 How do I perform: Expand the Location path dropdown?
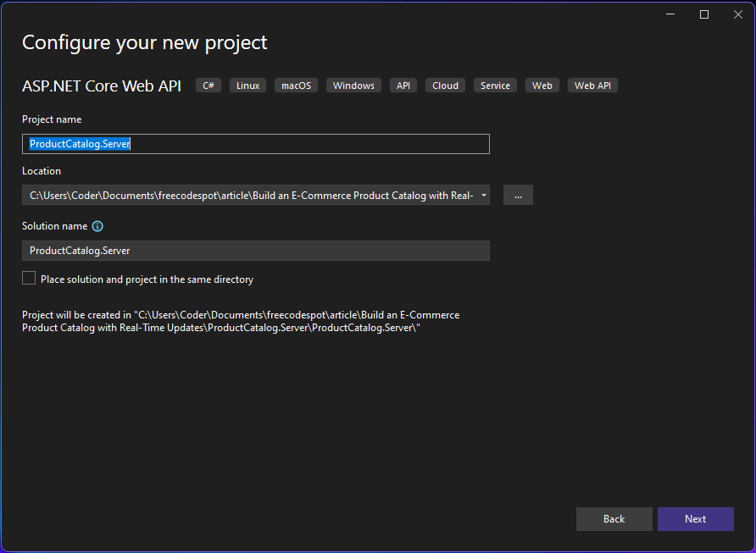point(484,195)
